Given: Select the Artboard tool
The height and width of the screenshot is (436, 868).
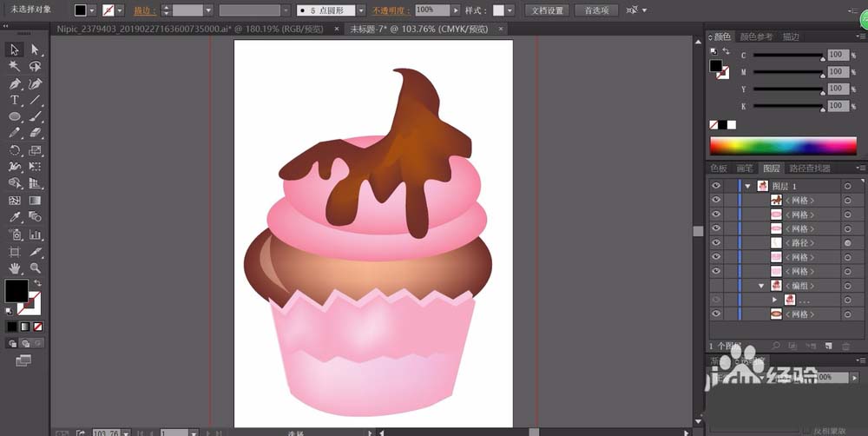Looking at the screenshot, I should (15, 252).
